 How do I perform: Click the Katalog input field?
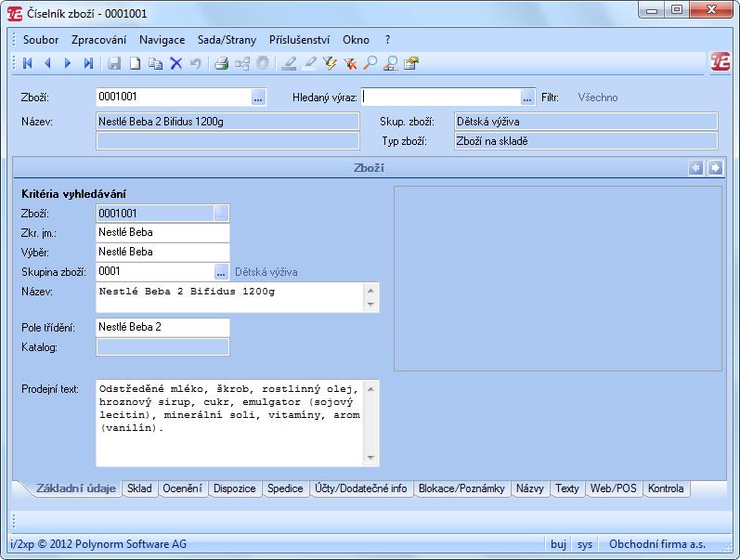[162, 347]
